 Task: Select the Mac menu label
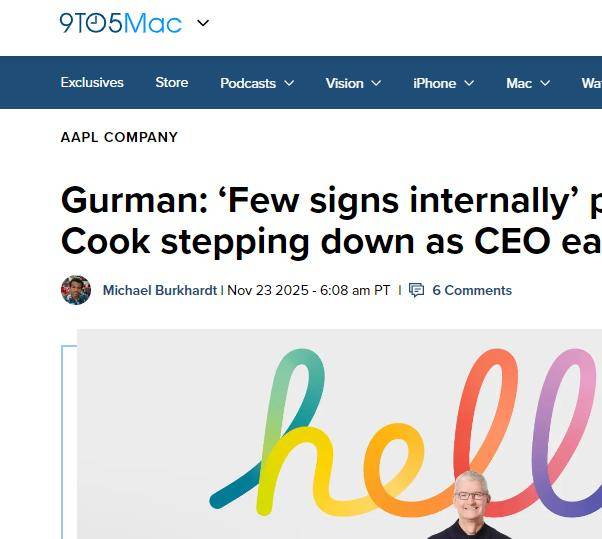tap(519, 83)
